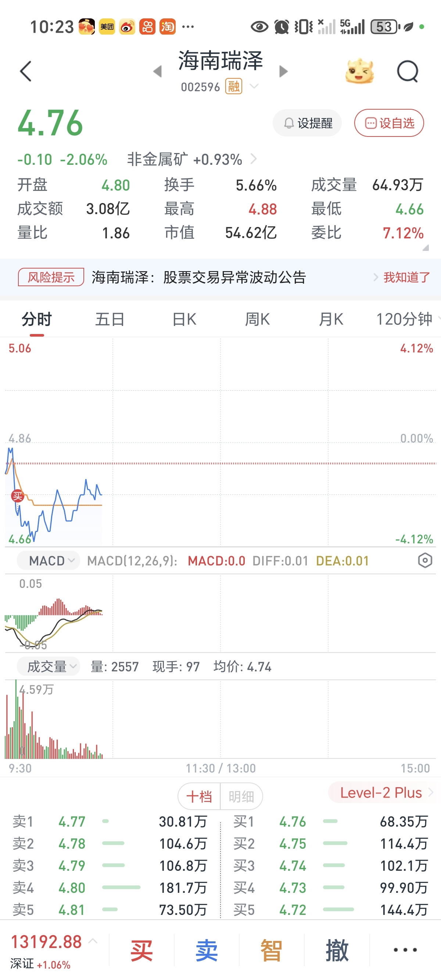Go to next stock arrow
This screenshot has height=980, width=441.
coord(283,71)
